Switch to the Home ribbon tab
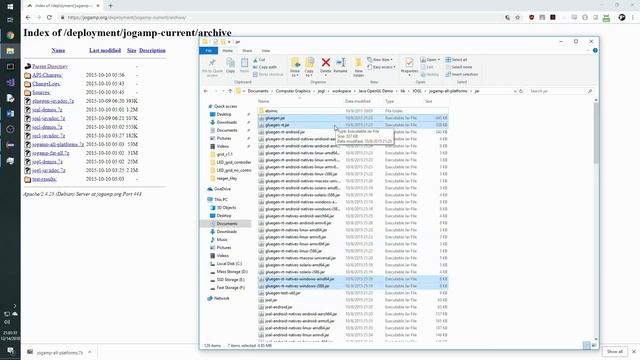This screenshot has width=640, height=360. [x=227, y=51]
